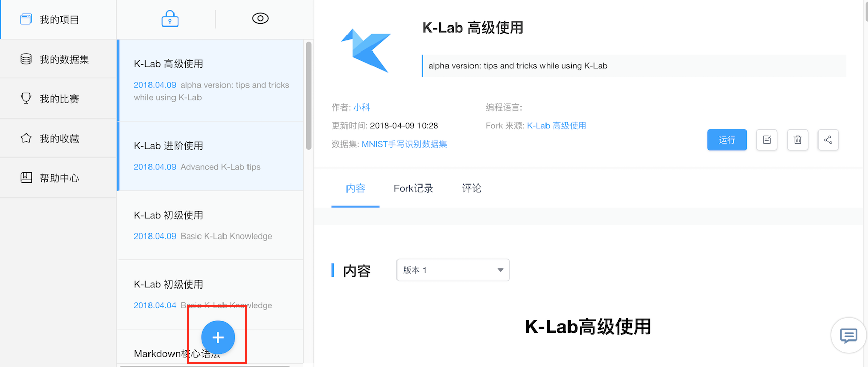Open author link 小科

[362, 107]
